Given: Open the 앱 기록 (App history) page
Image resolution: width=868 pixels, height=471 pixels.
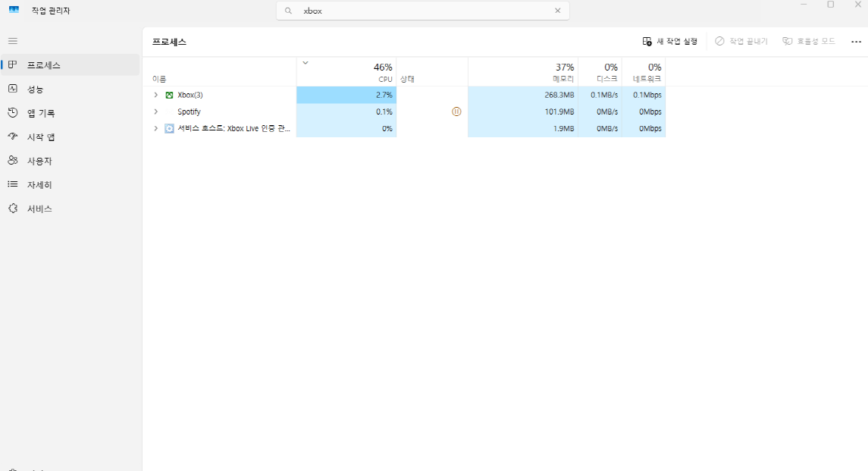Looking at the screenshot, I should [71, 113].
